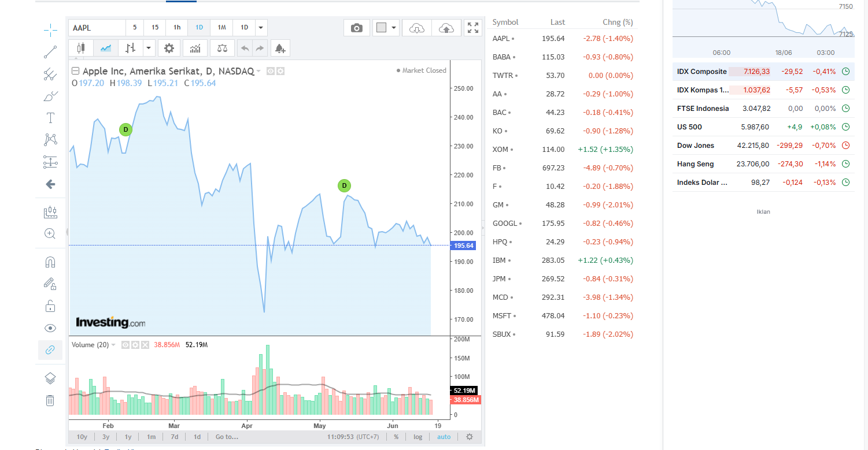Viewport: 868px width, 450px height.
Task: Set chart range to 10y
Action: [x=82, y=437]
